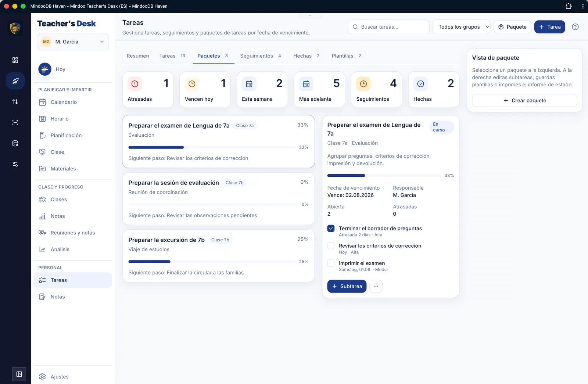Open Clase in the sidebar

click(73, 152)
